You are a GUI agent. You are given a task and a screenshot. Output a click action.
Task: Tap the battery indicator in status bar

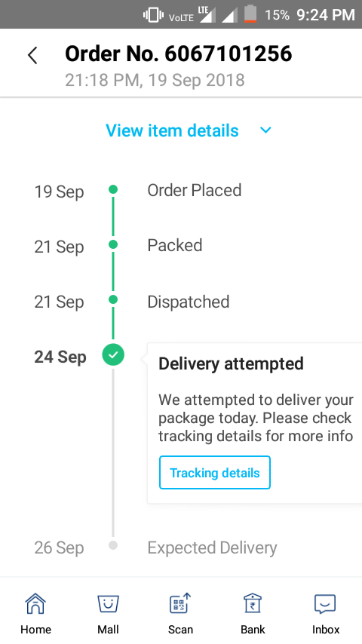click(x=250, y=14)
